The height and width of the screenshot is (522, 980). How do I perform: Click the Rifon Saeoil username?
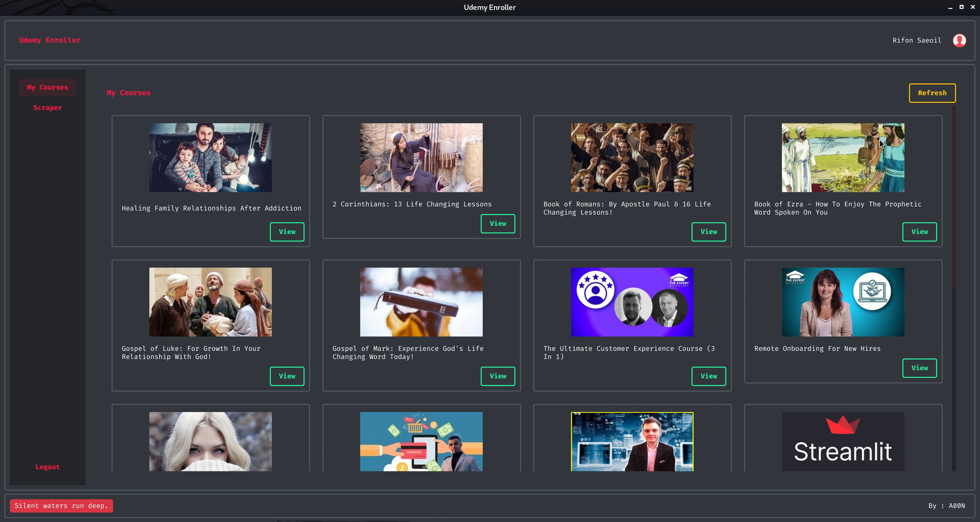[917, 40]
